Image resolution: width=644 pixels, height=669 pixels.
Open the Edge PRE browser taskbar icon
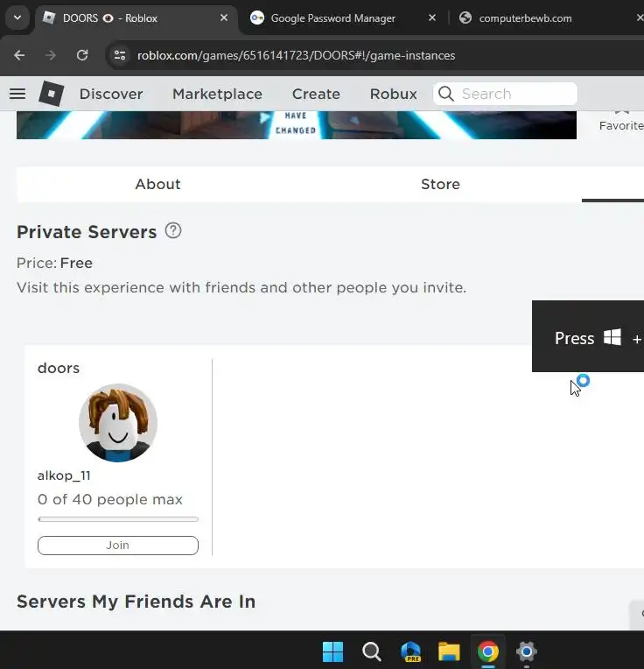pyautogui.click(x=411, y=651)
